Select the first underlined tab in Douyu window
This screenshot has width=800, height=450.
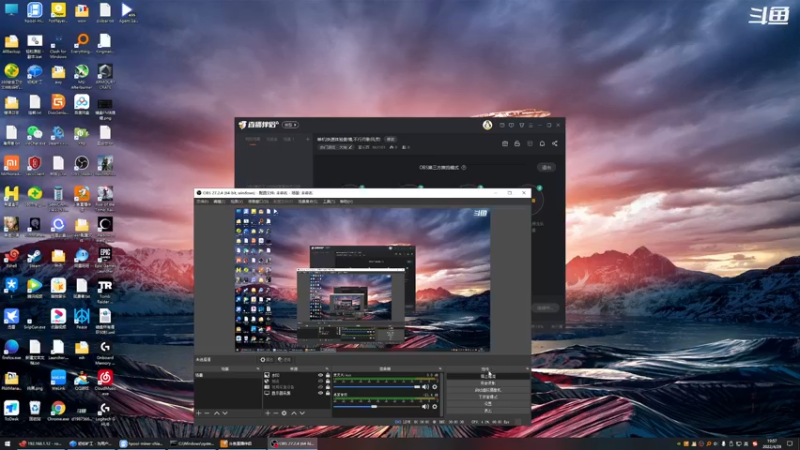(x=253, y=140)
